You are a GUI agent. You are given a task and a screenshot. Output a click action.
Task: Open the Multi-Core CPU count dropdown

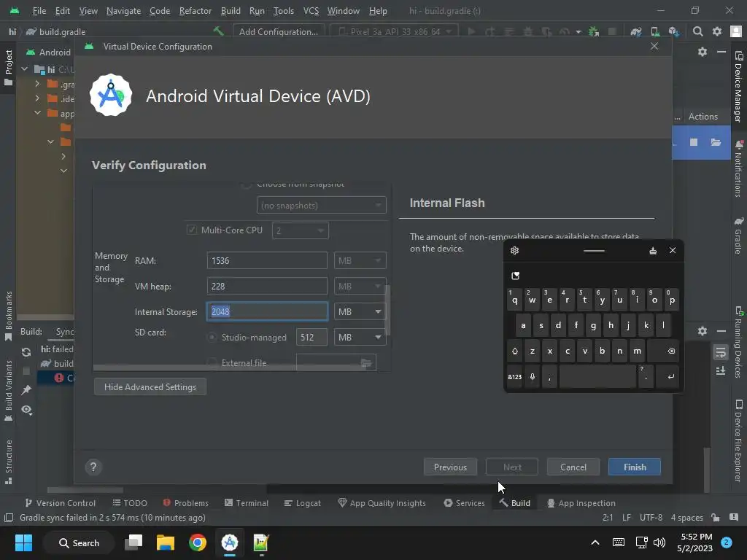click(x=300, y=231)
